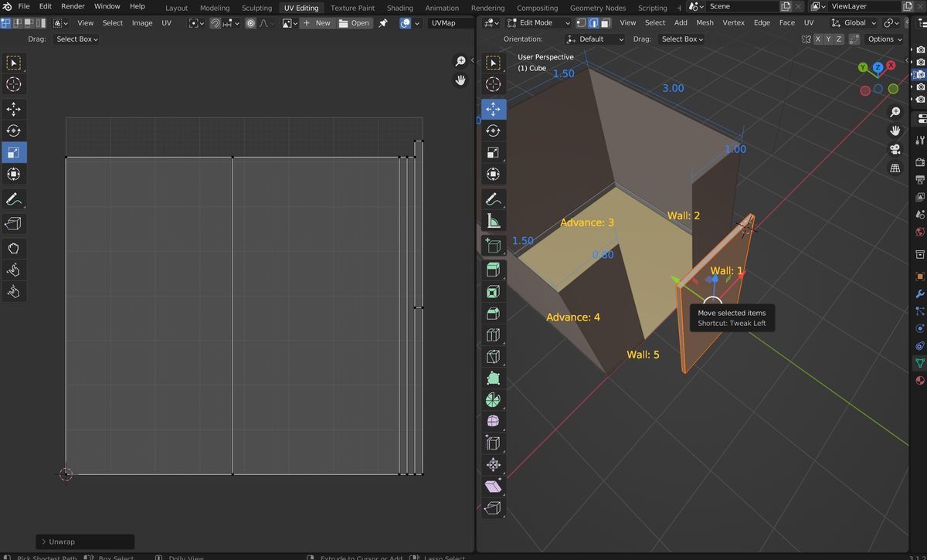Expand the Options dropdown in viewport
Image resolution: width=927 pixels, height=560 pixels.
click(885, 39)
